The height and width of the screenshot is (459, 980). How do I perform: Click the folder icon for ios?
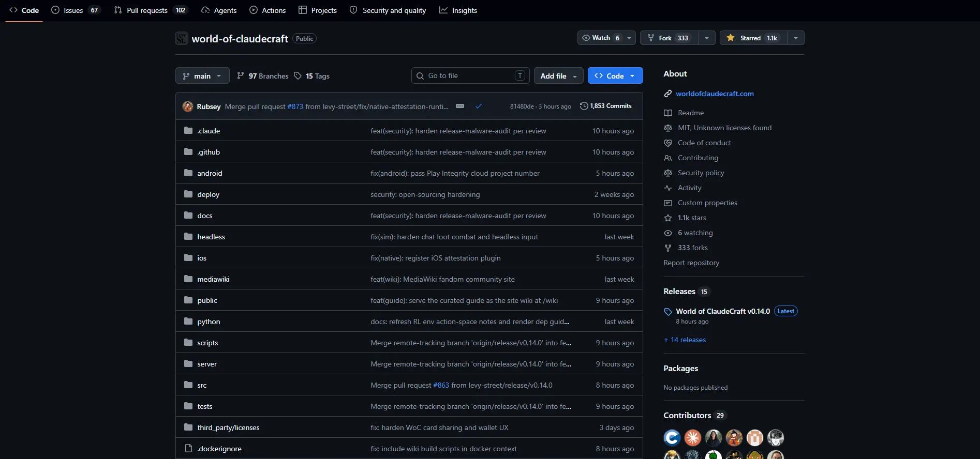coord(188,258)
